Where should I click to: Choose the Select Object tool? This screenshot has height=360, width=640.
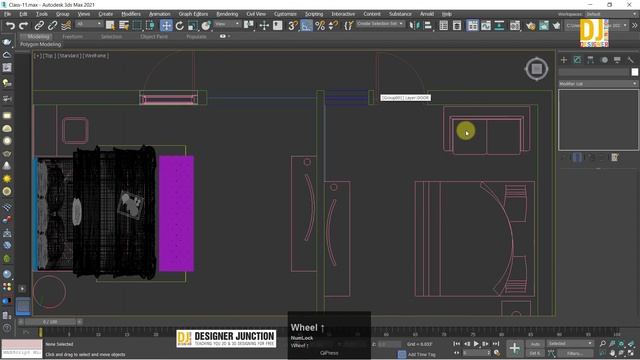[110, 26]
